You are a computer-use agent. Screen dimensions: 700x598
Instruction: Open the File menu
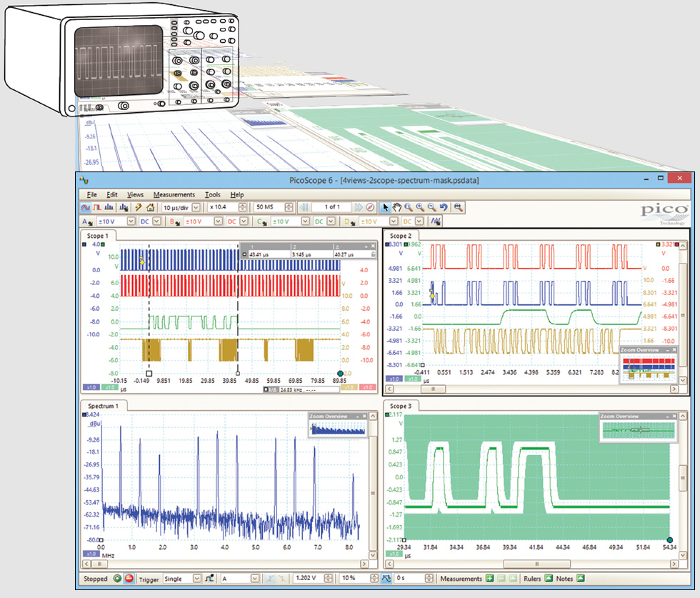[x=91, y=195]
